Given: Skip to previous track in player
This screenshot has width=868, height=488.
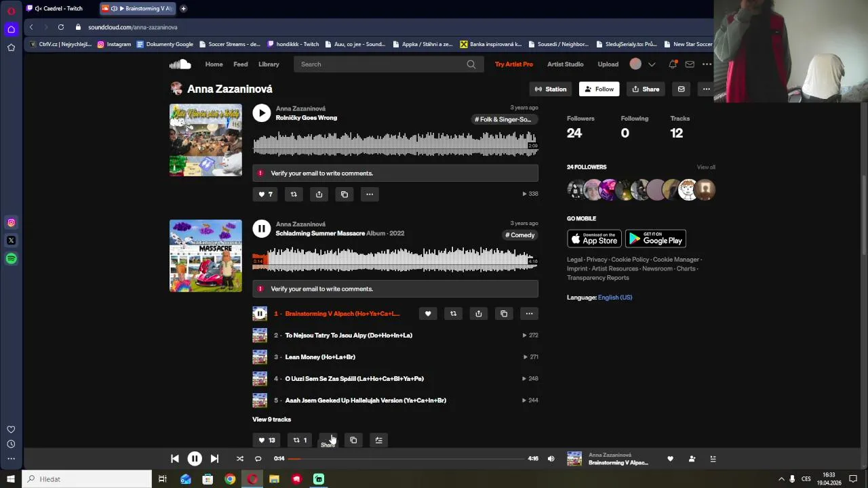Looking at the screenshot, I should point(175,459).
